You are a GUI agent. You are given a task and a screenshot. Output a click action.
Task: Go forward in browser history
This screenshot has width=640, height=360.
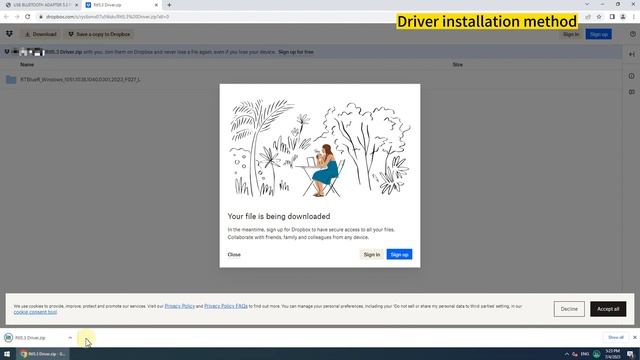17,17
